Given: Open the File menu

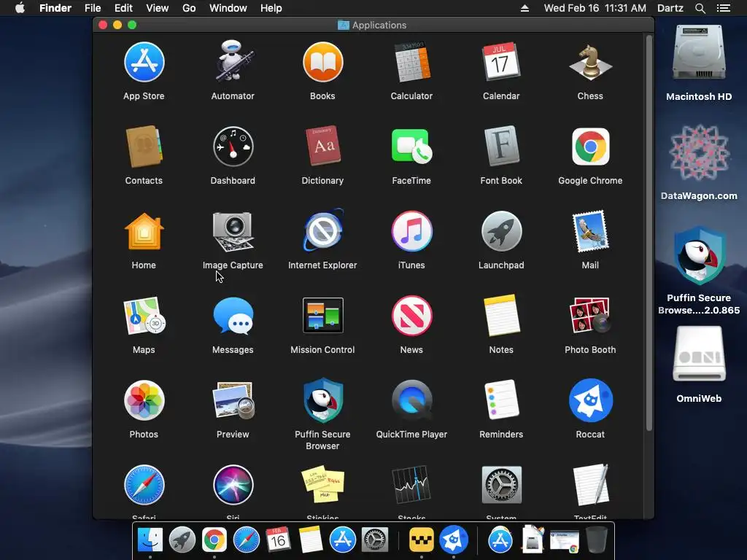Looking at the screenshot, I should tap(93, 8).
